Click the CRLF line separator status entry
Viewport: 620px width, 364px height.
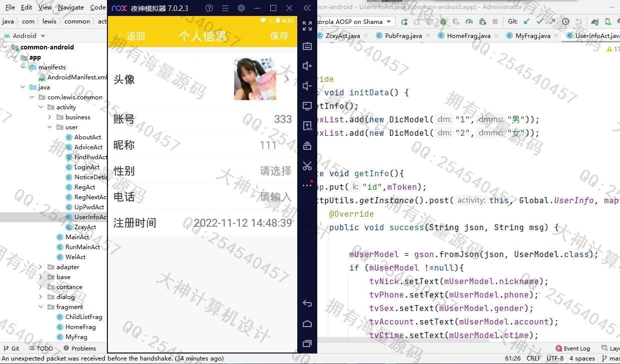534,358
